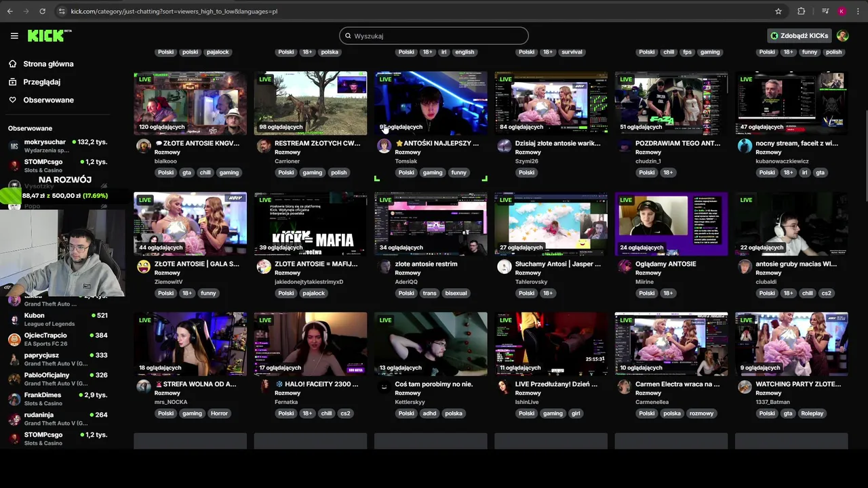The image size is (868, 488).
Task: Click the 'adhd' tag under Kettlerskyy
Action: click(x=429, y=413)
